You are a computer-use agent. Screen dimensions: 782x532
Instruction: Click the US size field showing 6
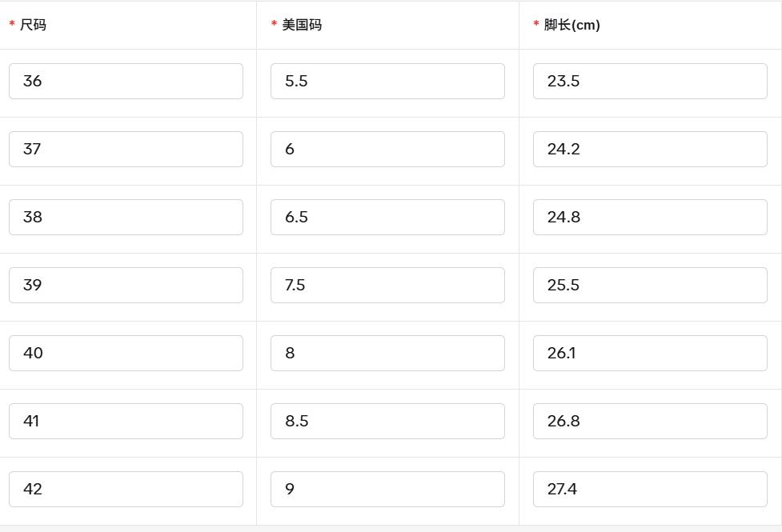pyautogui.click(x=387, y=149)
